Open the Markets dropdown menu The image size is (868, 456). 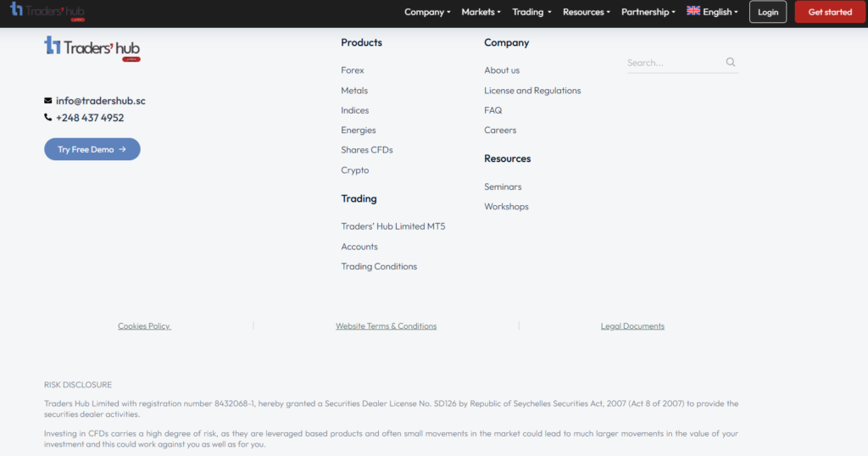(x=481, y=12)
